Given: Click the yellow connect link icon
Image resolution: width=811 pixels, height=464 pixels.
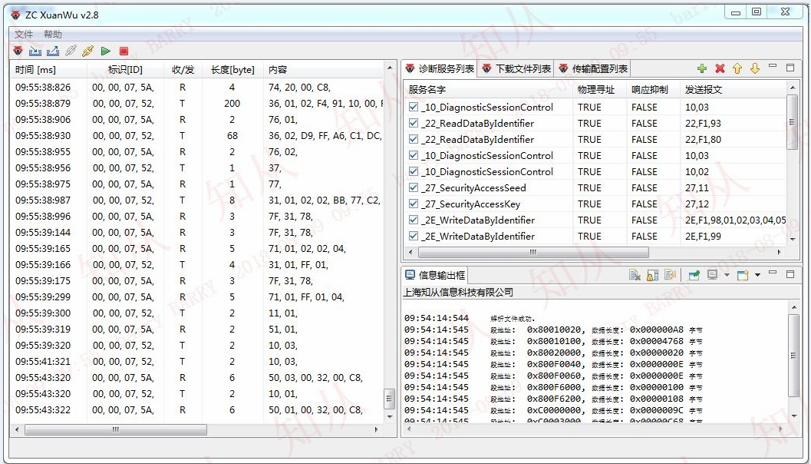Looking at the screenshot, I should click(x=88, y=51).
